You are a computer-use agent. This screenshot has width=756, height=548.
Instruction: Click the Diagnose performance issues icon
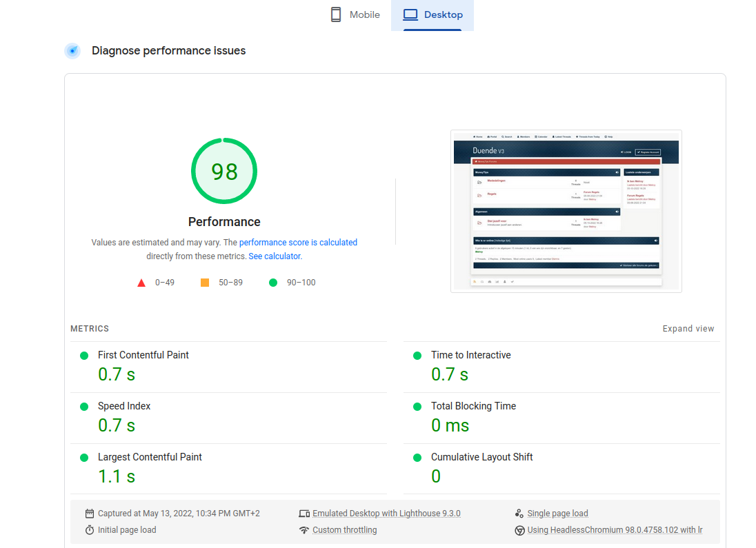pyautogui.click(x=72, y=51)
